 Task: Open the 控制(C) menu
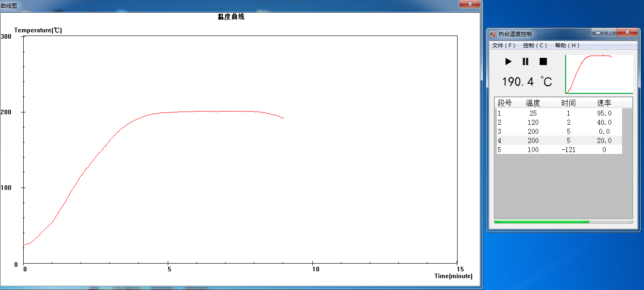(x=535, y=46)
